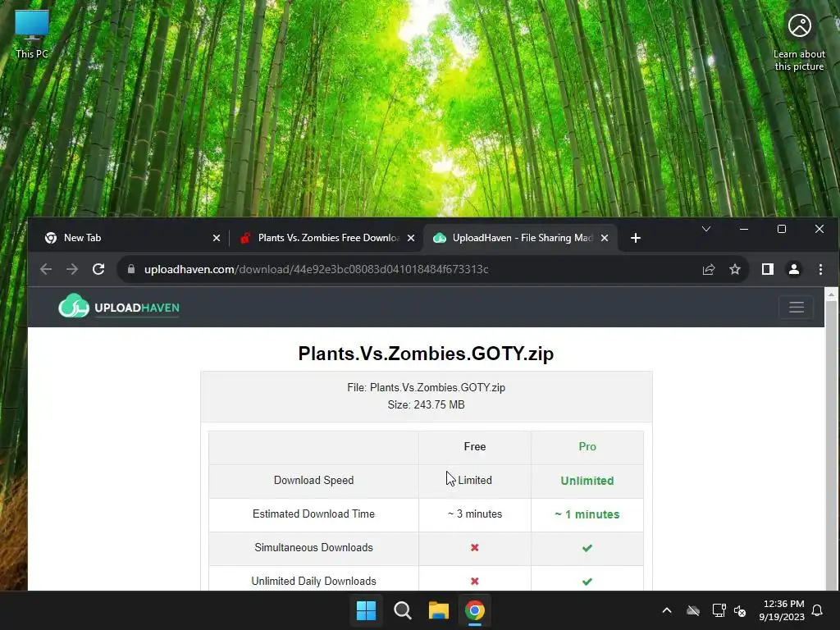Open network status tray icon
The height and width of the screenshot is (630, 840).
pyautogui.click(x=719, y=610)
